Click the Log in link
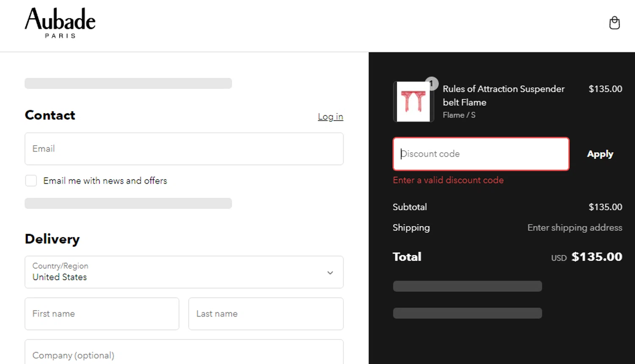This screenshot has width=635, height=364. (330, 116)
